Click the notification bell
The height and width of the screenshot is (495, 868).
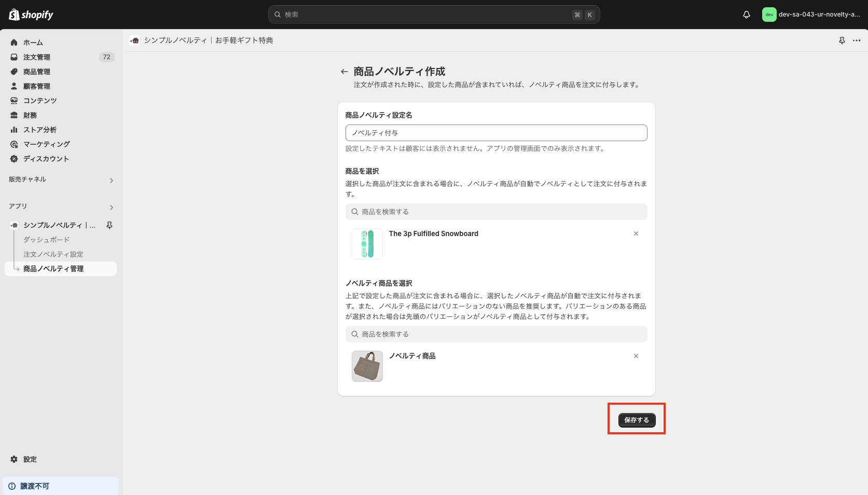coord(746,15)
